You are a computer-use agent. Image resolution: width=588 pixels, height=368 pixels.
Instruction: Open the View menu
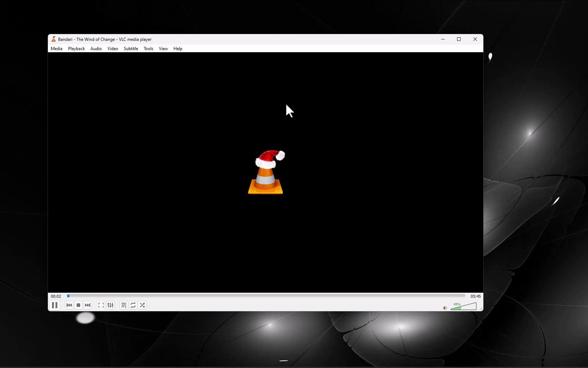163,49
